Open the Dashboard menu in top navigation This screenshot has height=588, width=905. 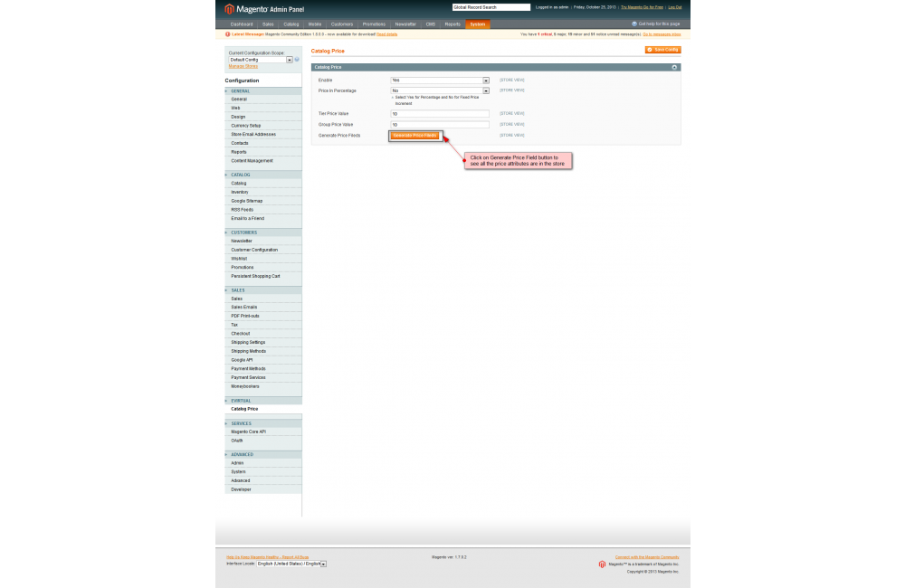(242, 24)
